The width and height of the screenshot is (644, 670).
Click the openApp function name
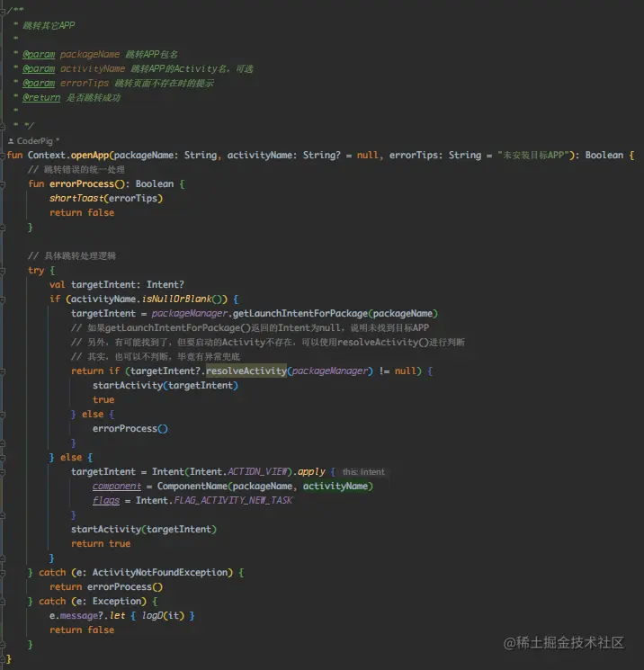[x=90, y=155]
